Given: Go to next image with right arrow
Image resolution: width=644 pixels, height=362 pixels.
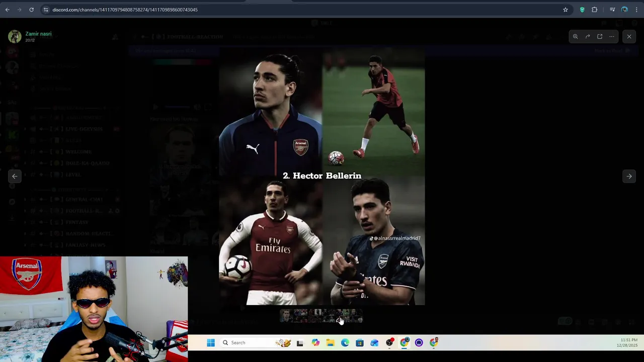Looking at the screenshot, I should pyautogui.click(x=629, y=176).
